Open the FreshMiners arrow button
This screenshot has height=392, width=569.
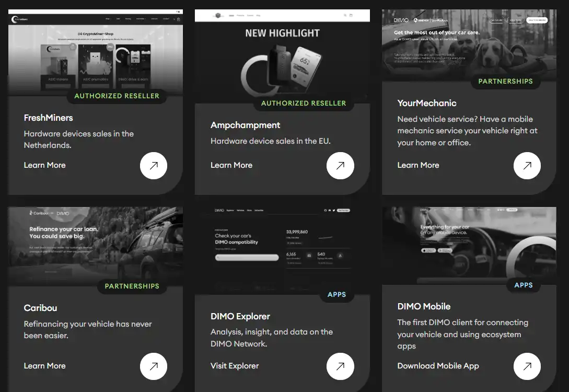(x=154, y=166)
